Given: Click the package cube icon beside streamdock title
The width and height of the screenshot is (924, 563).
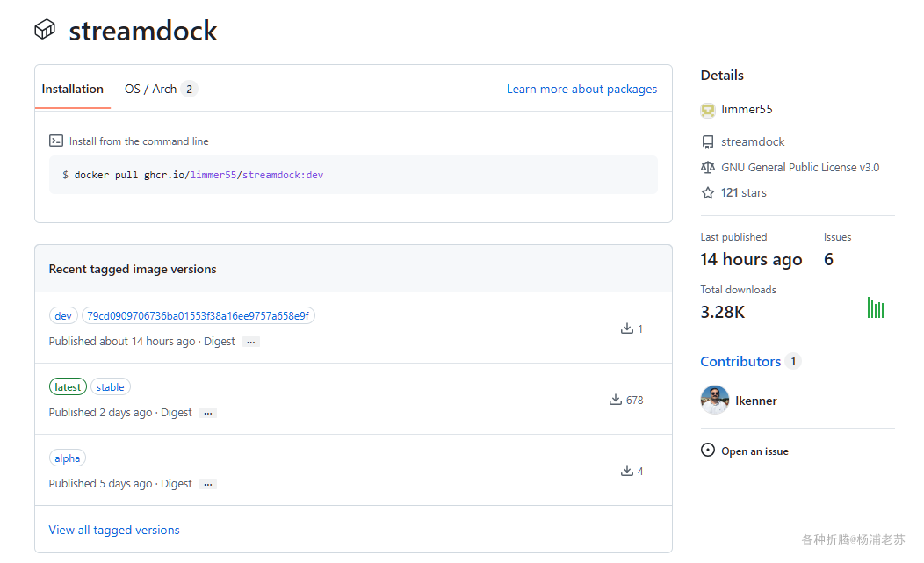Looking at the screenshot, I should tap(45, 31).
